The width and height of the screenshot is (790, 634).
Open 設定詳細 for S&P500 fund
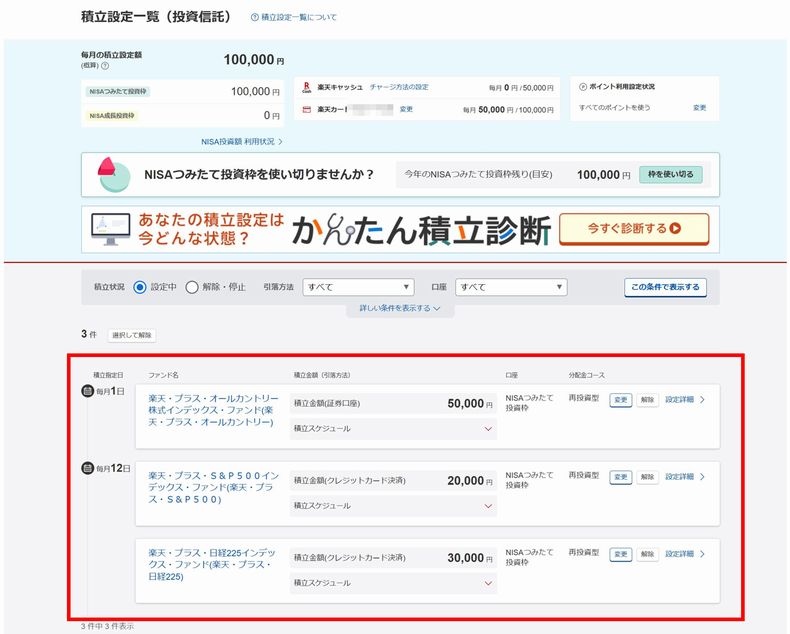(x=684, y=477)
